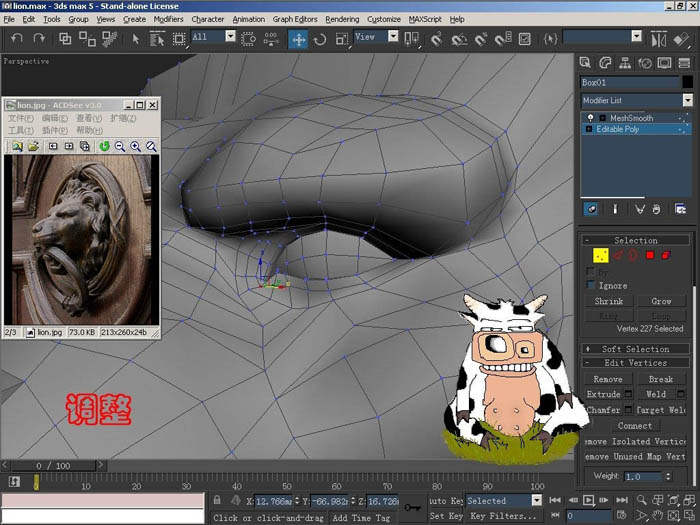Viewport: 700px width, 525px height.
Task: Click the Key Filters button
Action: tap(503, 516)
